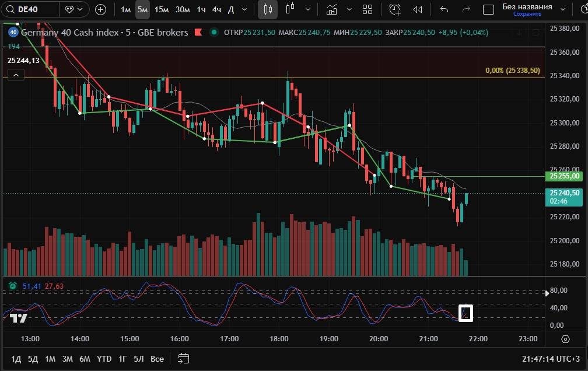Expand the timeframe dropdown next to Д

pyautogui.click(x=246, y=9)
